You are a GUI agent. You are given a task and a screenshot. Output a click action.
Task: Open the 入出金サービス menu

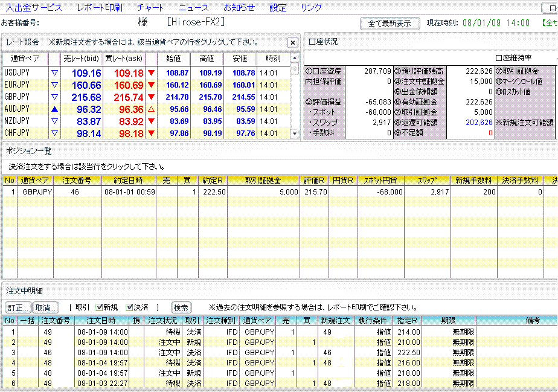coord(34,8)
